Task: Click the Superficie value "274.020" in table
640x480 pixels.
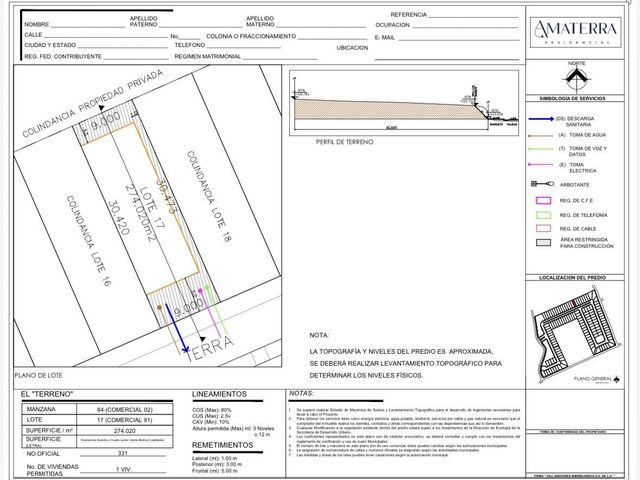Action: coord(124,431)
